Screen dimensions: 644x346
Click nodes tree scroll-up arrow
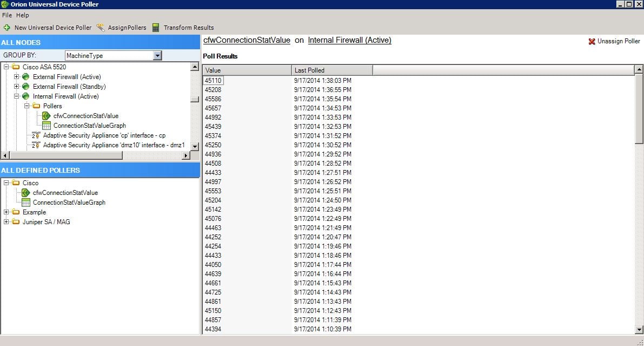195,67
